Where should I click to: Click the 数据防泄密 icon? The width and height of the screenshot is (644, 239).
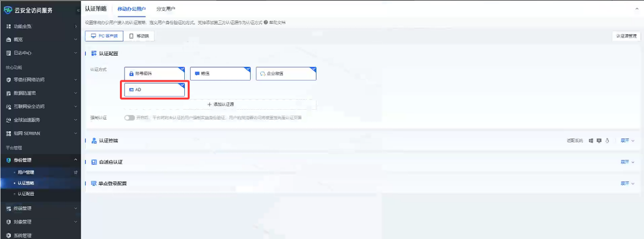coord(8,93)
